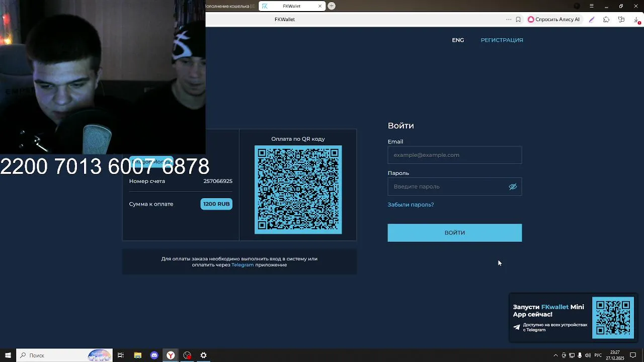Open the address bar three-dots menu
This screenshot has width=644, height=362.
click(509, 20)
